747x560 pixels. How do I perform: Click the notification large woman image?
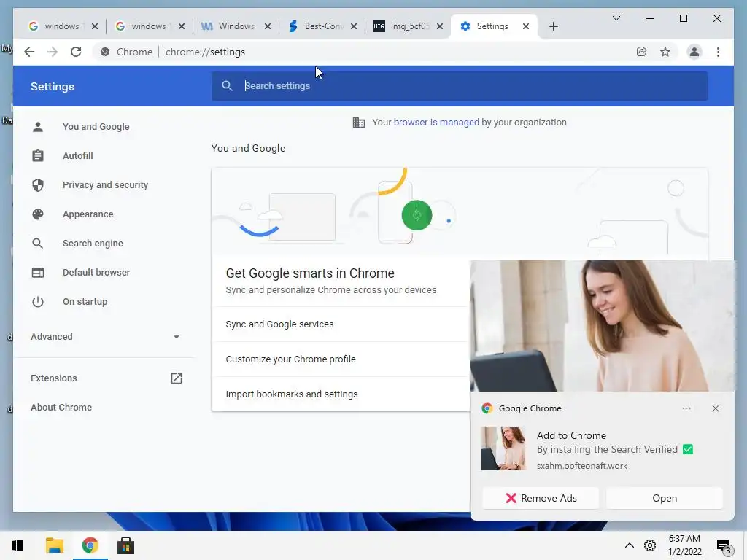click(602, 326)
